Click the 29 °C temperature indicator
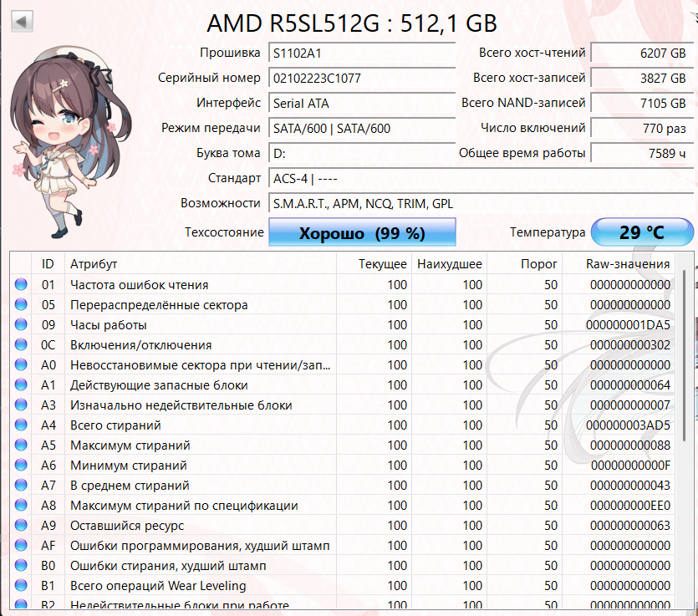Screen dimensions: 698x616 (641, 232)
